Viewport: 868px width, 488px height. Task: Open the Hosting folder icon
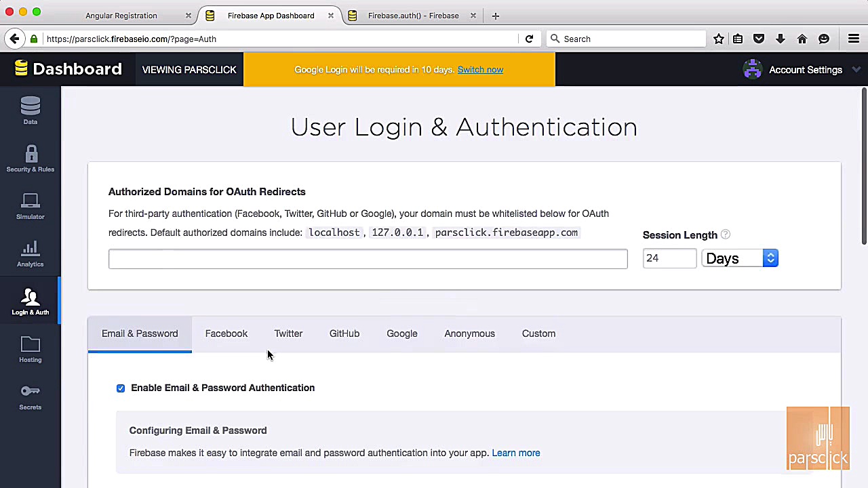pyautogui.click(x=31, y=344)
